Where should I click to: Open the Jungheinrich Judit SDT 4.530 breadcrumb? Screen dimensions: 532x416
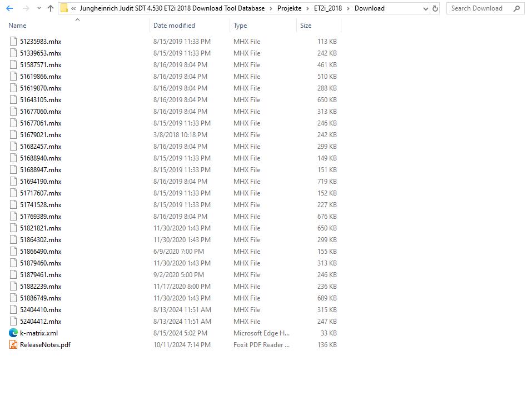[x=172, y=8]
